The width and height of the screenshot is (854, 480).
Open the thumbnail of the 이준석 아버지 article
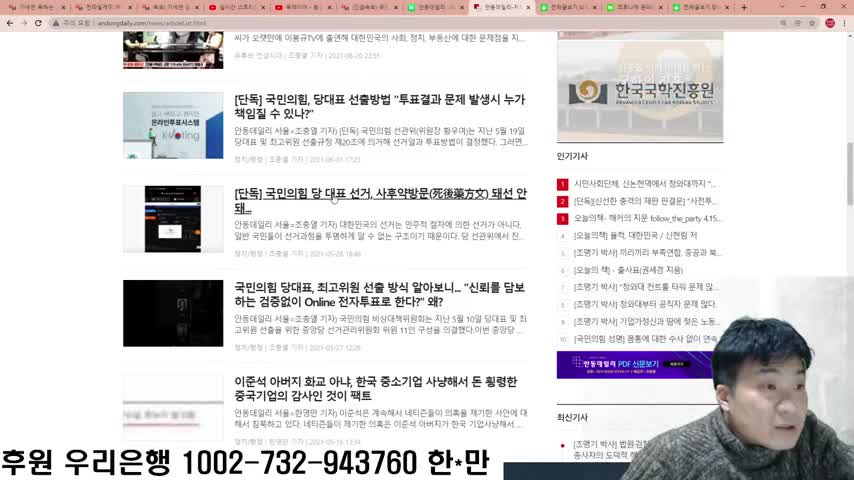[x=173, y=407]
